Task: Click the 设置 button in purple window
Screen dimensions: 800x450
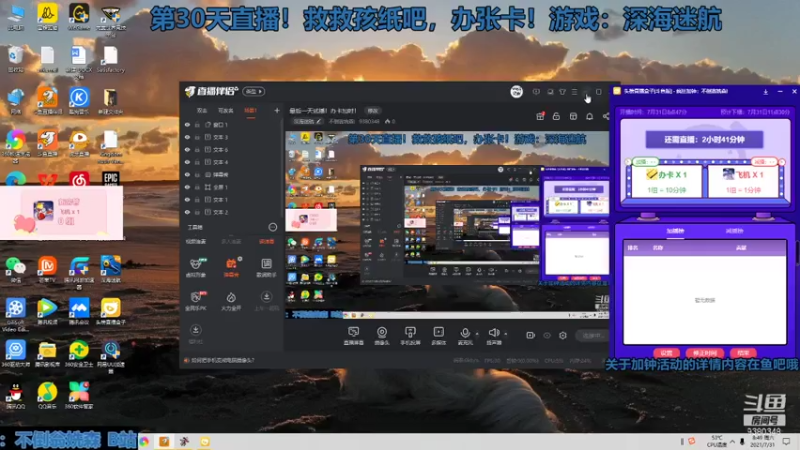Action: click(x=666, y=353)
